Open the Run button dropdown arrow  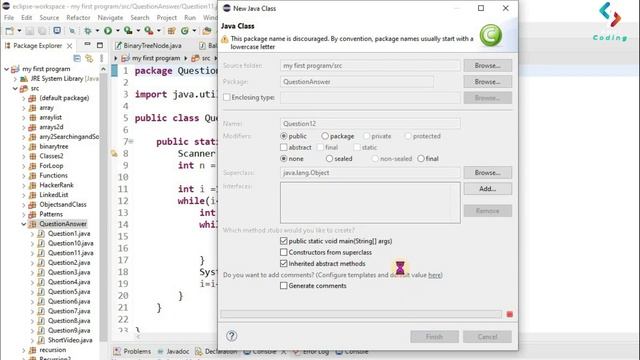(118, 31)
